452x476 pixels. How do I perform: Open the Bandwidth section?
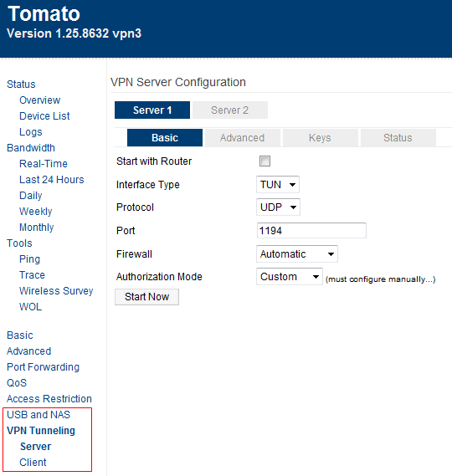pos(31,148)
